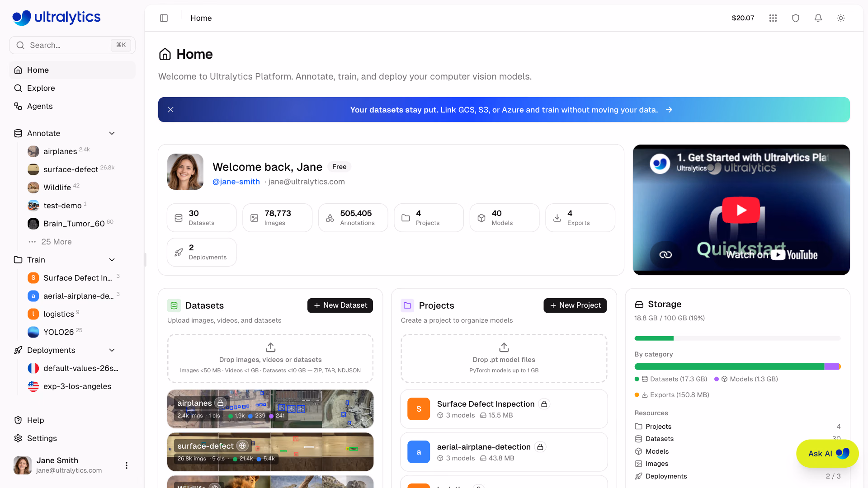Click globe icon on surface-defect dataset
The width and height of the screenshot is (868, 488).
(243, 446)
